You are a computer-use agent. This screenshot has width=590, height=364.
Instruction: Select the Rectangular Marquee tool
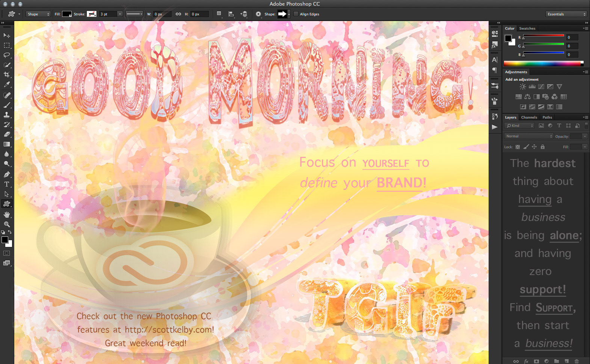(x=7, y=45)
